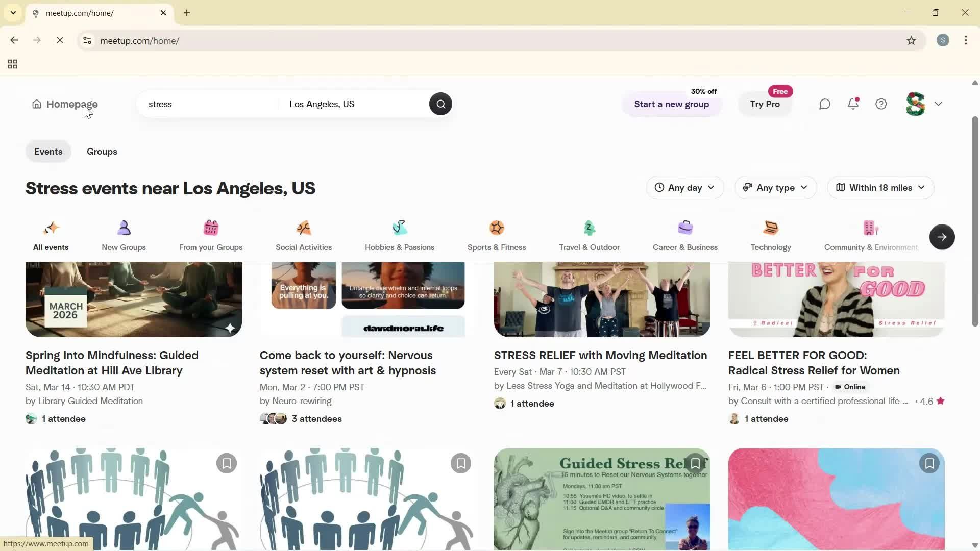Switch to the Groups tab
The width and height of the screenshot is (980, 551).
click(x=102, y=151)
